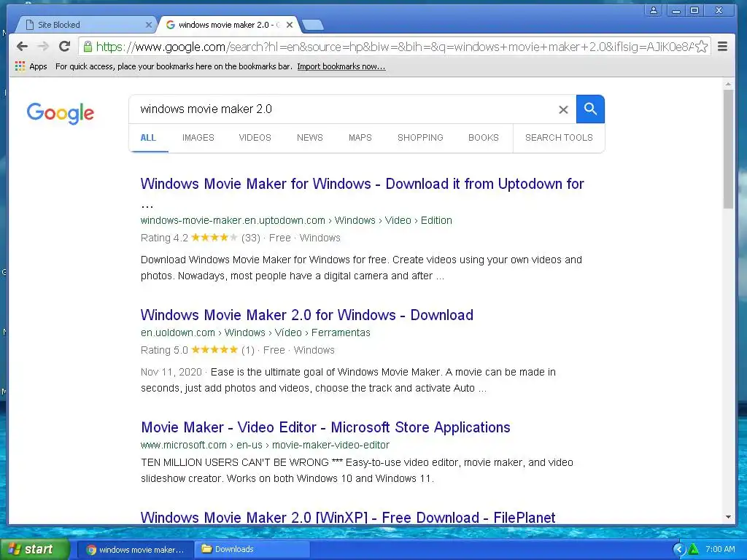Viewport: 747px width, 560px height.
Task: Click the taskbar clock showing 7:00 AM
Action: tap(720, 550)
